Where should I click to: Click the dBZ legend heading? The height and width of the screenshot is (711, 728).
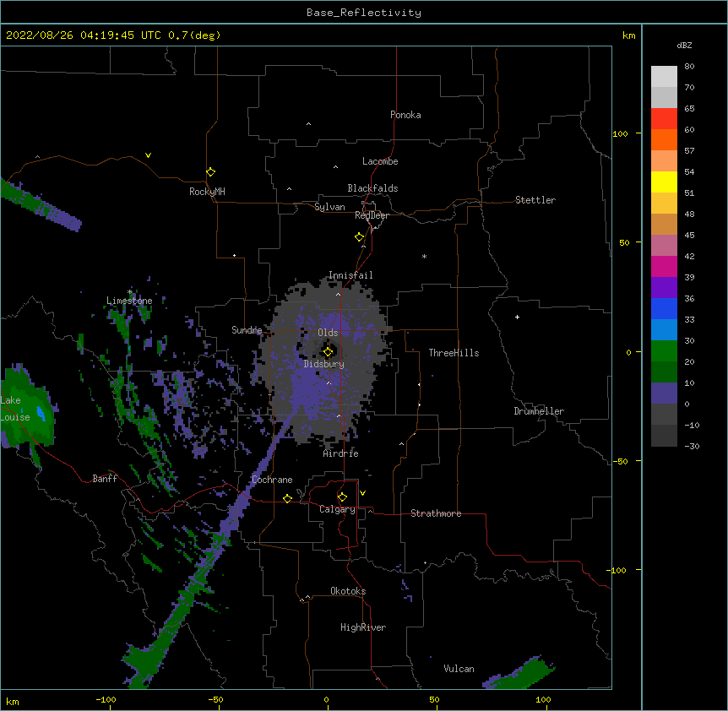684,45
